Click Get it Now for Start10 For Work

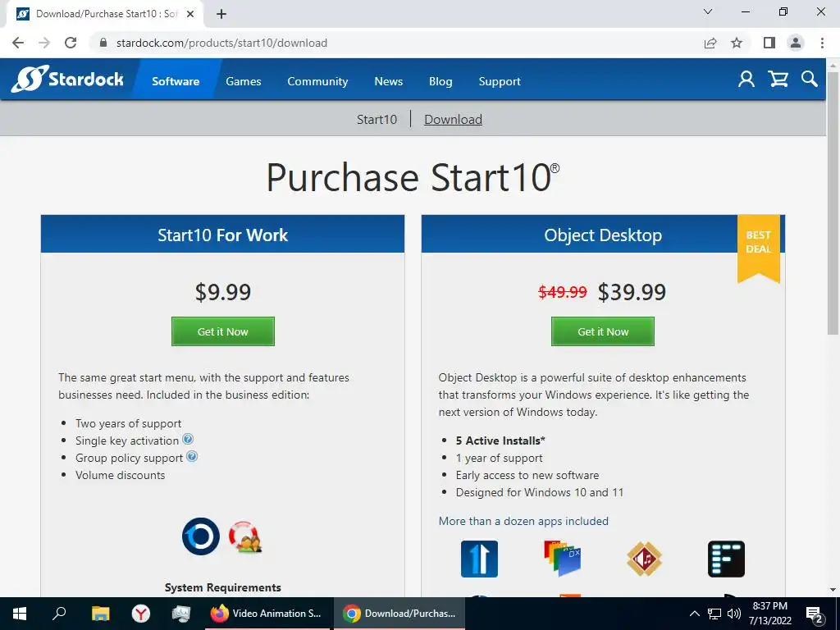point(223,331)
